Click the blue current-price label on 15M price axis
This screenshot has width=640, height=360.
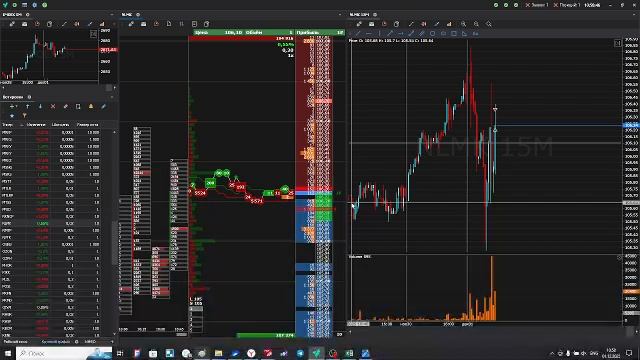631,126
